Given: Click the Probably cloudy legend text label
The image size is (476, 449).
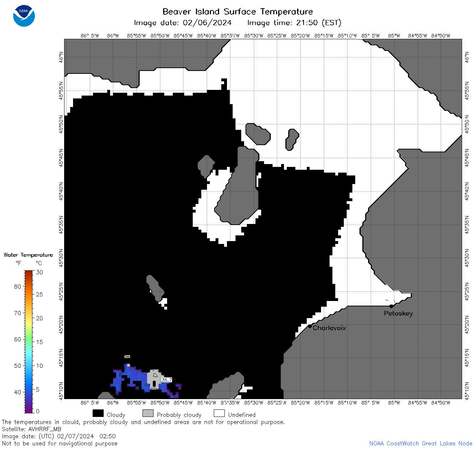Looking at the screenshot, I should tap(179, 415).
